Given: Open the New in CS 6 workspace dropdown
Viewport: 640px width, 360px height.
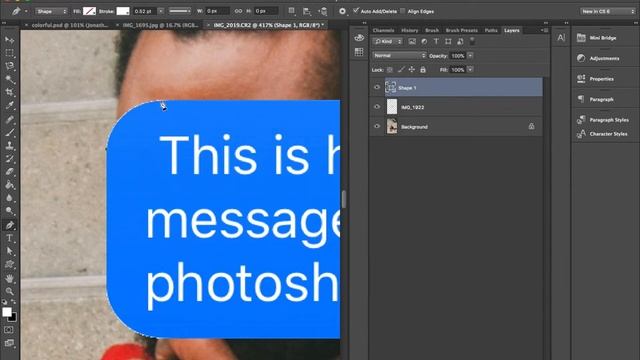Looking at the screenshot, I should [x=608, y=11].
